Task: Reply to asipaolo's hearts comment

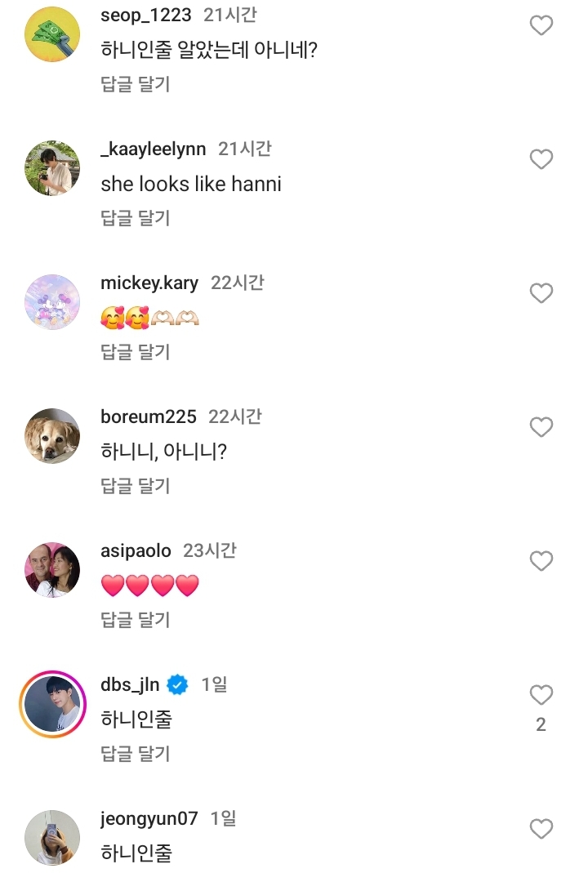Action: pyautogui.click(x=136, y=620)
